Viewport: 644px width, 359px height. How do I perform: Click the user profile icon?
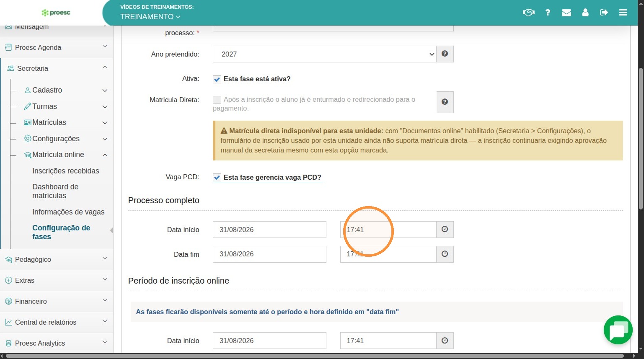coord(585,13)
